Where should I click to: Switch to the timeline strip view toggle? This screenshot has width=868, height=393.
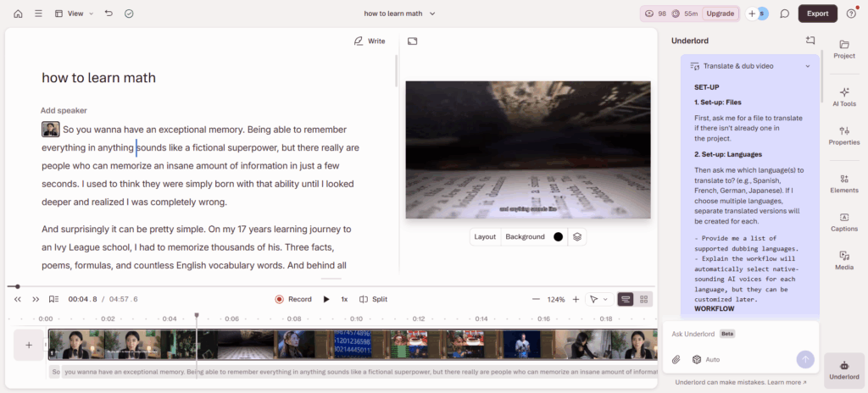[626, 300]
